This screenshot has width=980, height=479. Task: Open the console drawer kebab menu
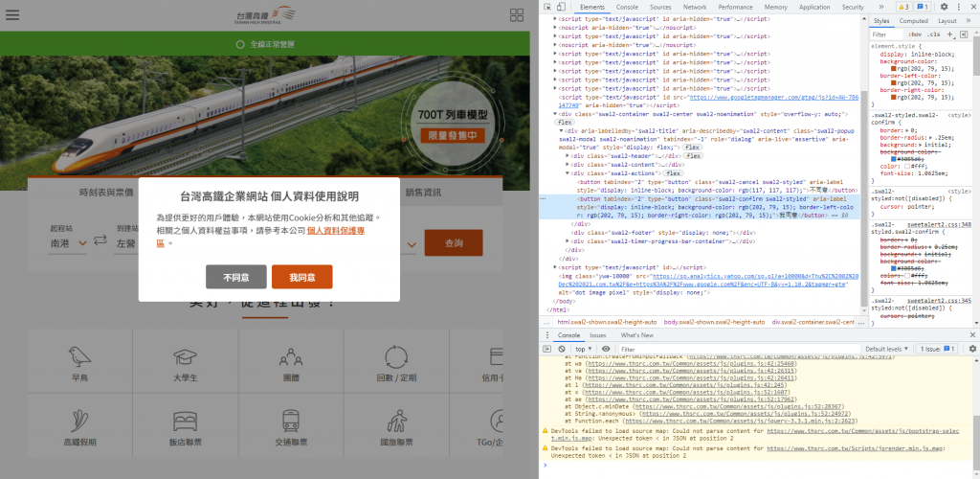coord(547,335)
